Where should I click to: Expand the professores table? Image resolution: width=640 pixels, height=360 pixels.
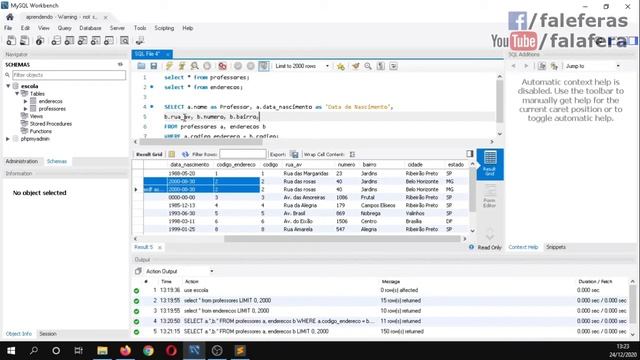25,109
